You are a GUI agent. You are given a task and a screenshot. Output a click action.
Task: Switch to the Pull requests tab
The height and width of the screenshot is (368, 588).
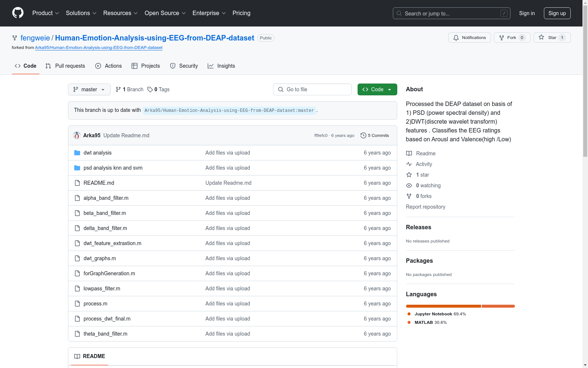point(65,66)
